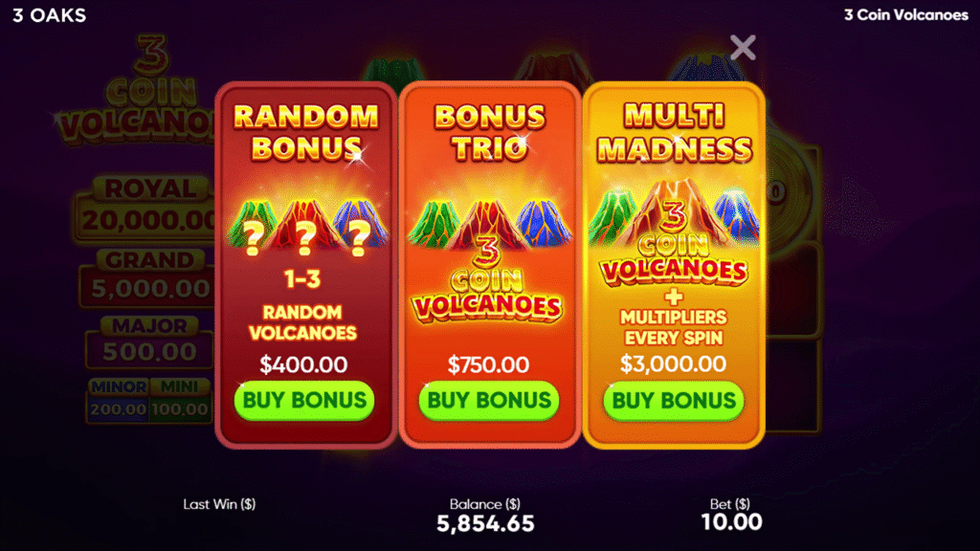
Task: Click the Balance amount 5,854.65
Action: tap(485, 523)
